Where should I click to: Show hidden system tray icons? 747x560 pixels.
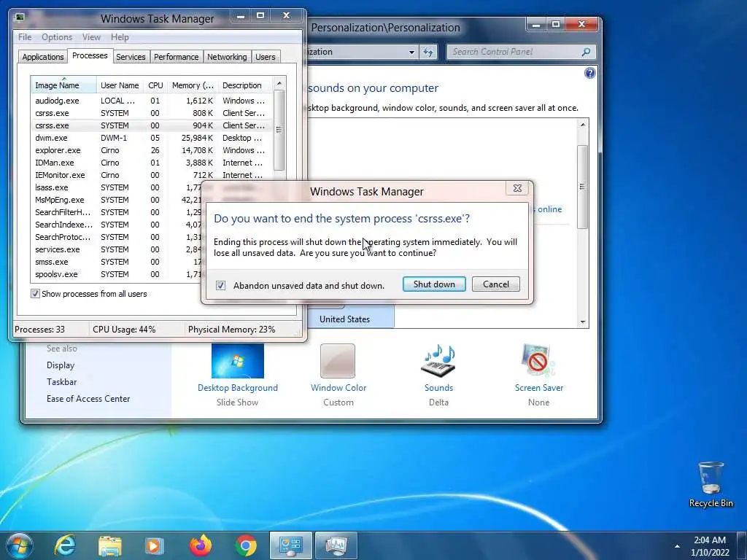(677, 546)
